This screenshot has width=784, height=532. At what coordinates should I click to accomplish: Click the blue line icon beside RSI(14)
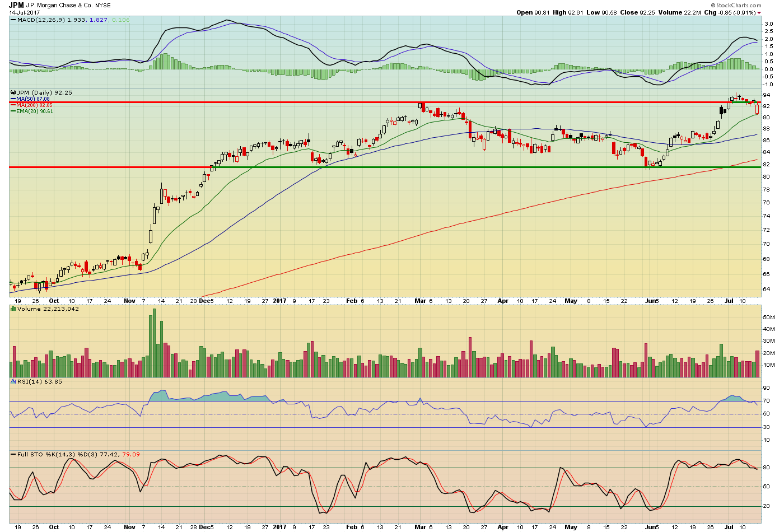[x=13, y=381]
